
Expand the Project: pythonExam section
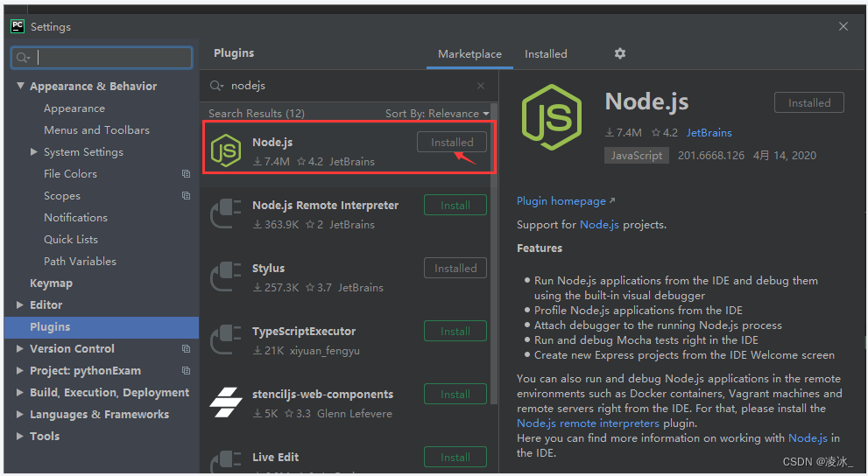pos(20,370)
